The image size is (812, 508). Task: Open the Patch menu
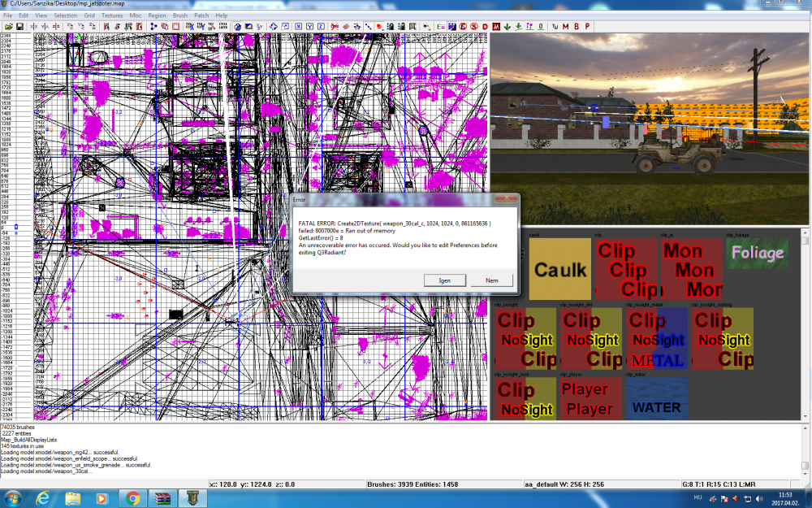[200, 15]
